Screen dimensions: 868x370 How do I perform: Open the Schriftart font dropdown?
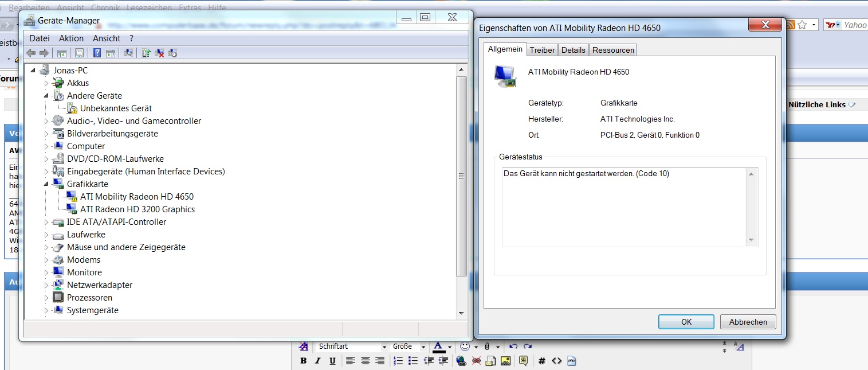pyautogui.click(x=352, y=346)
